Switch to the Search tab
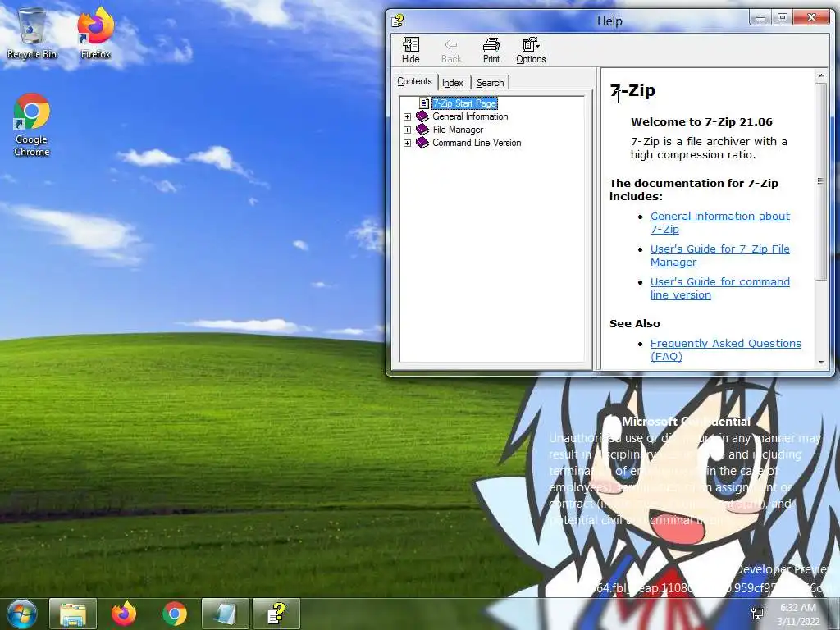The height and width of the screenshot is (630, 840). point(490,83)
